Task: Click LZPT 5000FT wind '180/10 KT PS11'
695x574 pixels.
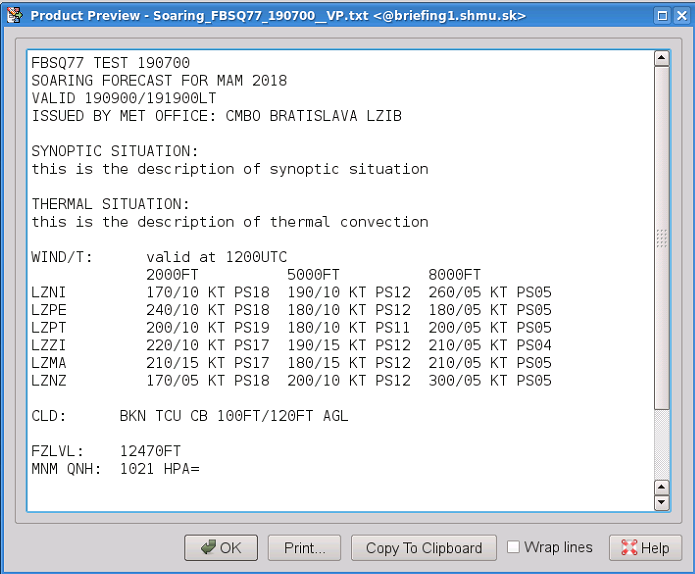Action: point(349,328)
